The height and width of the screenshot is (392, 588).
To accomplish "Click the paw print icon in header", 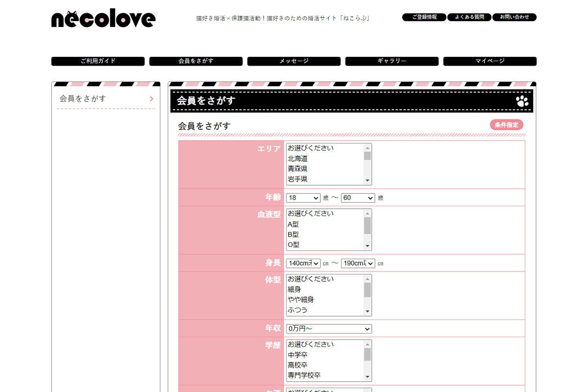I will point(522,101).
